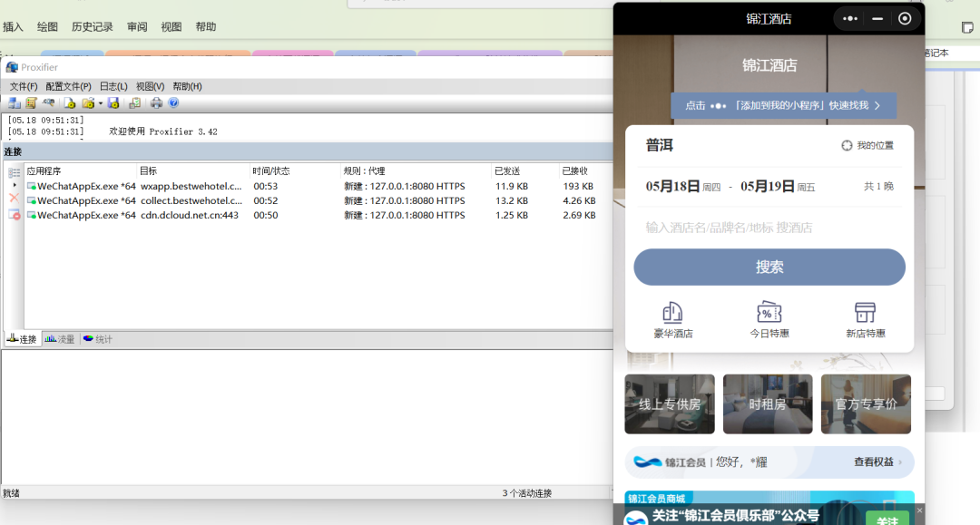
Task: Click the small arrow expander beside connection list
Action: coord(15,185)
